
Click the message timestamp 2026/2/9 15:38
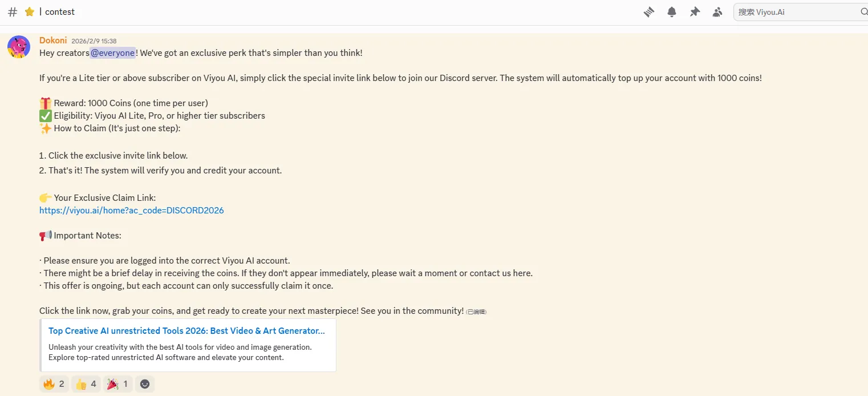(x=94, y=41)
